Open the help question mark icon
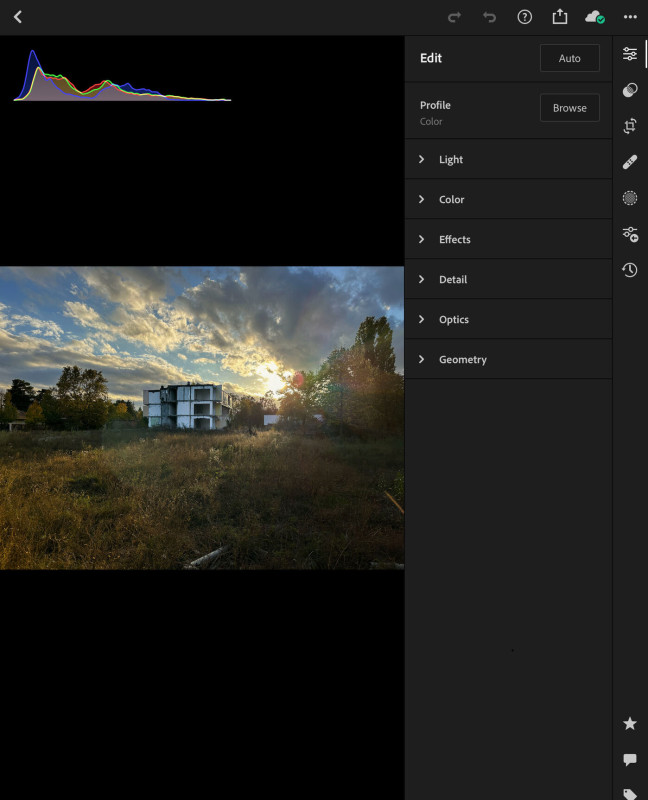This screenshot has width=648, height=800. tap(525, 17)
